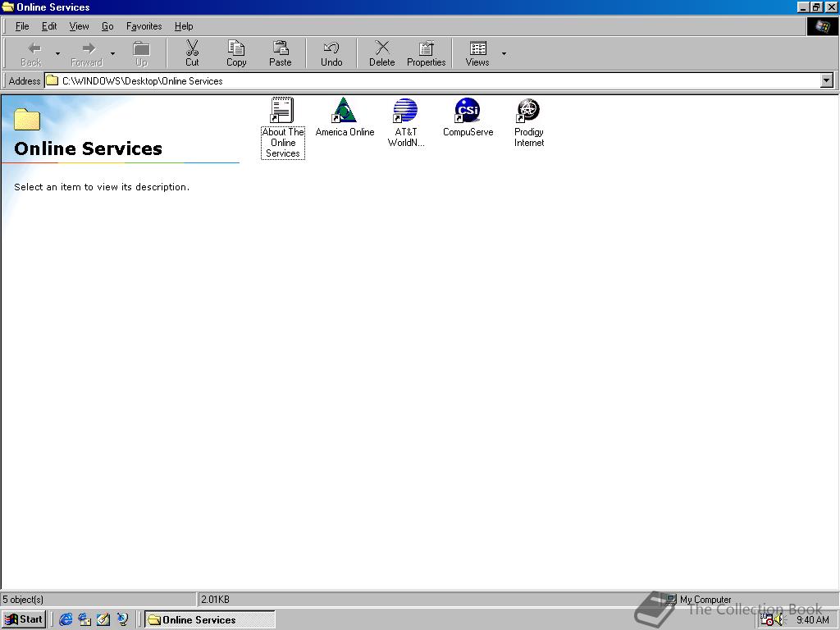Click the Online Services taskbar button
The image size is (840, 630).
[x=209, y=619]
